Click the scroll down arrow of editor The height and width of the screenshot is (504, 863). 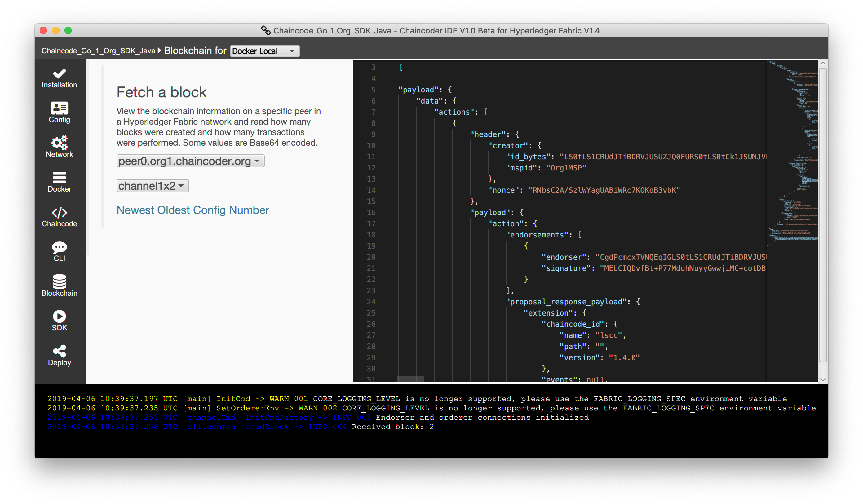[x=823, y=379]
